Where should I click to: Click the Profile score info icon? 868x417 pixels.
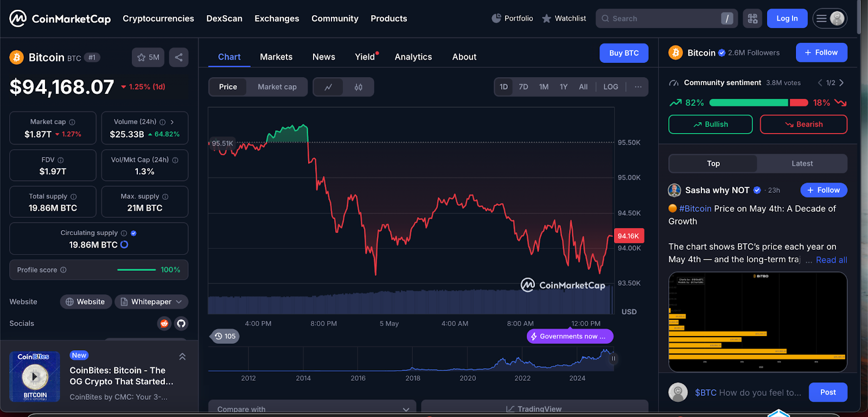point(63,270)
